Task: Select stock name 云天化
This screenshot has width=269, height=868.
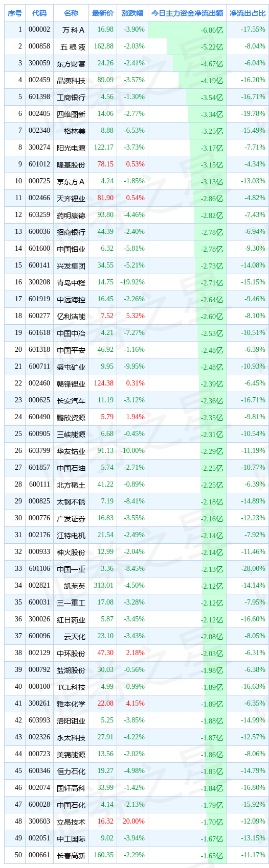Action: coord(75,637)
